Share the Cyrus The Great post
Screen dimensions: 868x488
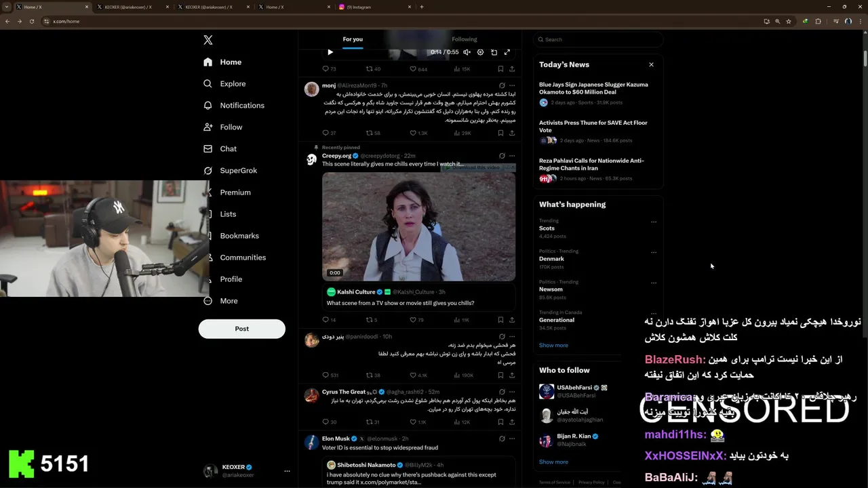512,422
